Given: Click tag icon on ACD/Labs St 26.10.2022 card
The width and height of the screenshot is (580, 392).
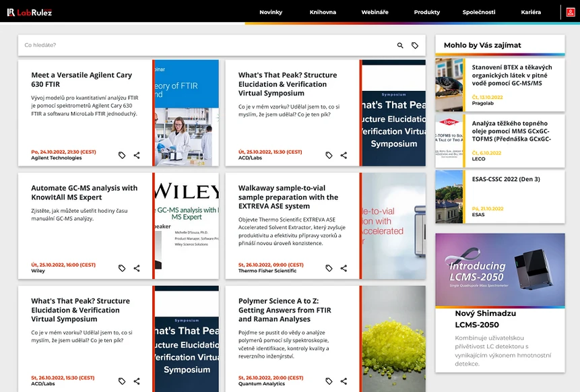Looking at the screenshot, I should (122, 381).
